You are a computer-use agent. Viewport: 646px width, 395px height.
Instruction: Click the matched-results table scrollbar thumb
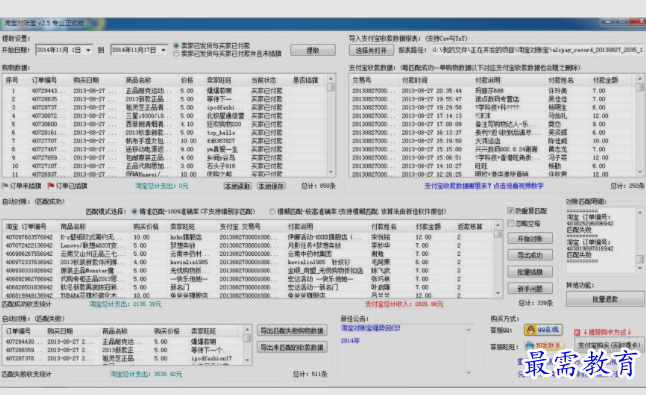(x=497, y=234)
